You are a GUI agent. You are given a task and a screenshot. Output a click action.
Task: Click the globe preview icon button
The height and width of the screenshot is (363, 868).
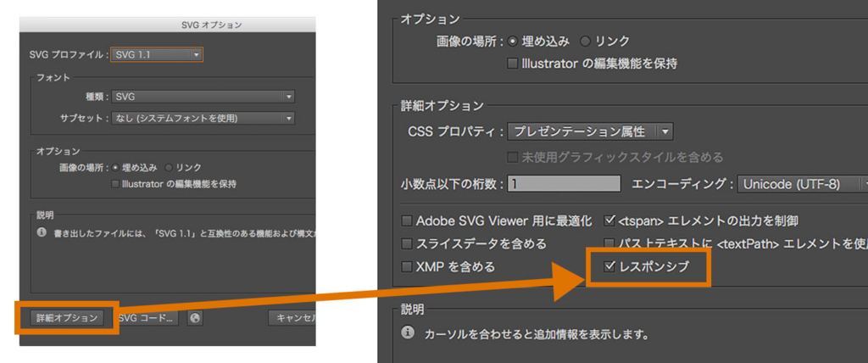(x=194, y=317)
